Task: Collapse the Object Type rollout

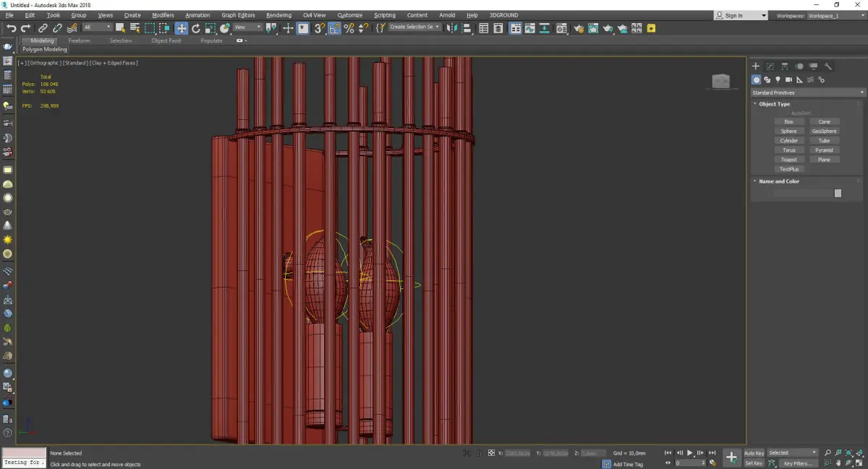Action: tap(774, 104)
